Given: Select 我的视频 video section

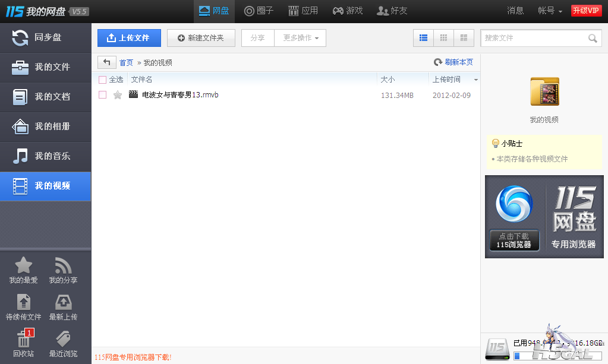Looking at the screenshot, I should point(45,186).
